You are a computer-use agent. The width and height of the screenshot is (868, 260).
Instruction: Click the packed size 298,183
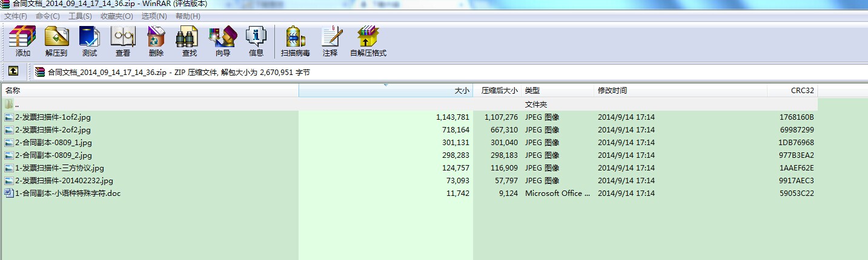pyautogui.click(x=504, y=155)
